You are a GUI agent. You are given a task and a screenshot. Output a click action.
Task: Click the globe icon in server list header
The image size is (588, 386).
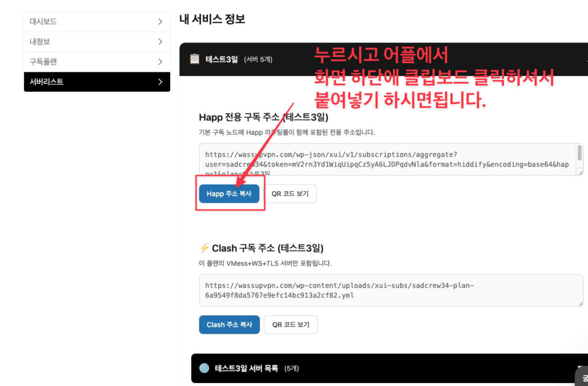pyautogui.click(x=204, y=368)
